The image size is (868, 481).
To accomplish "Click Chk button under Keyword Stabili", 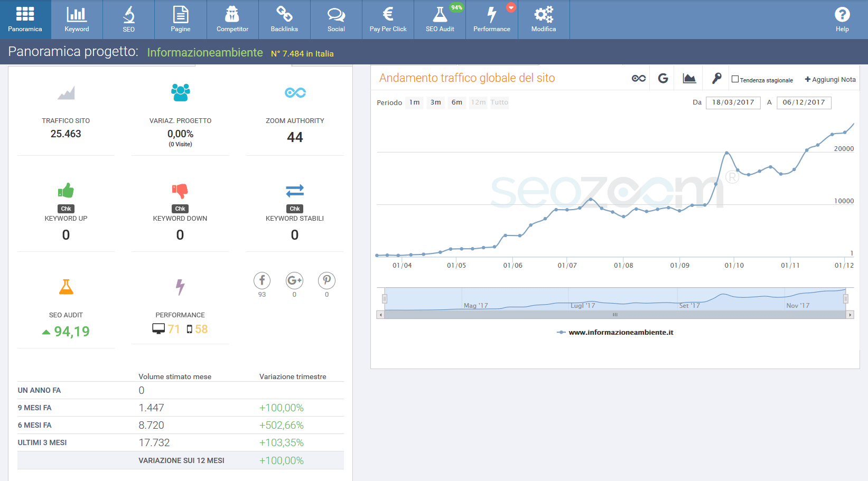I will (x=295, y=209).
